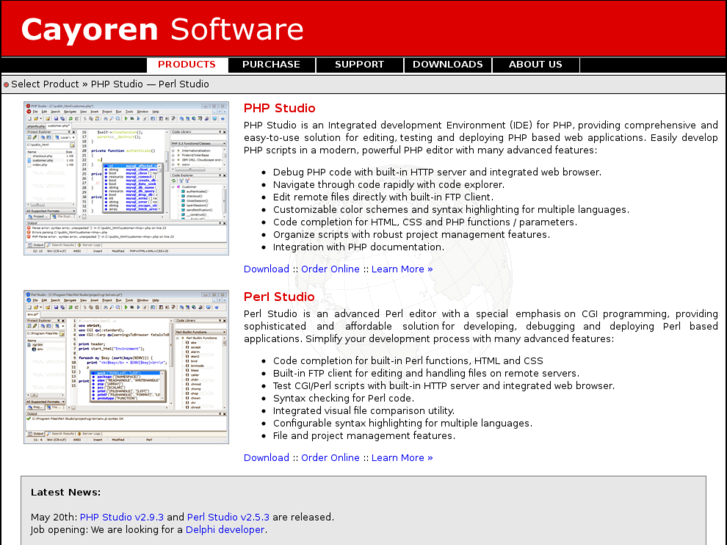Click the red Perl Studio heading
Viewport: 727px width, 545px height.
click(x=279, y=297)
